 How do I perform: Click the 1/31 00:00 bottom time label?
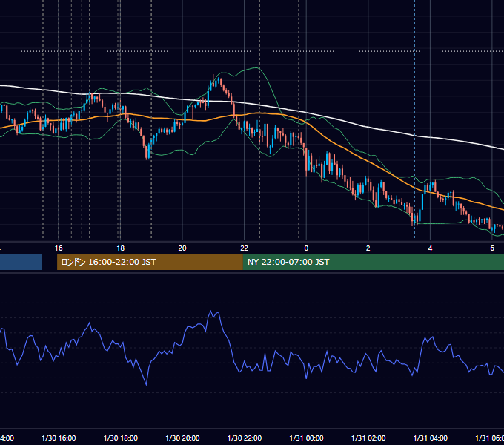click(x=306, y=438)
